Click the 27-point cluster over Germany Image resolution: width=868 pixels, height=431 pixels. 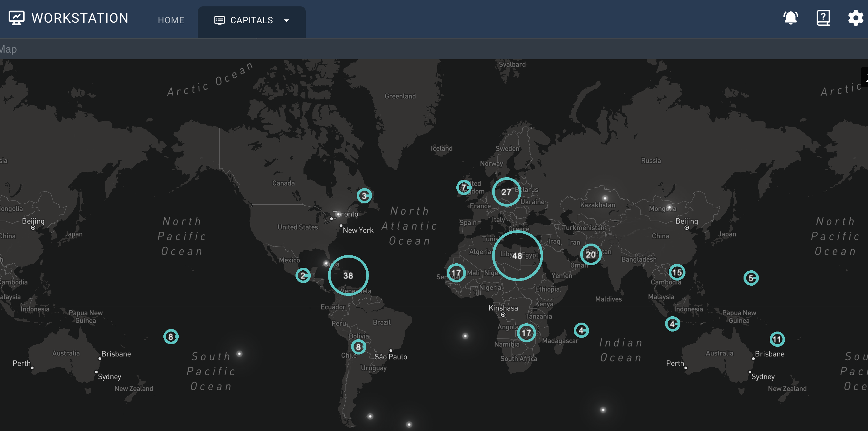506,192
